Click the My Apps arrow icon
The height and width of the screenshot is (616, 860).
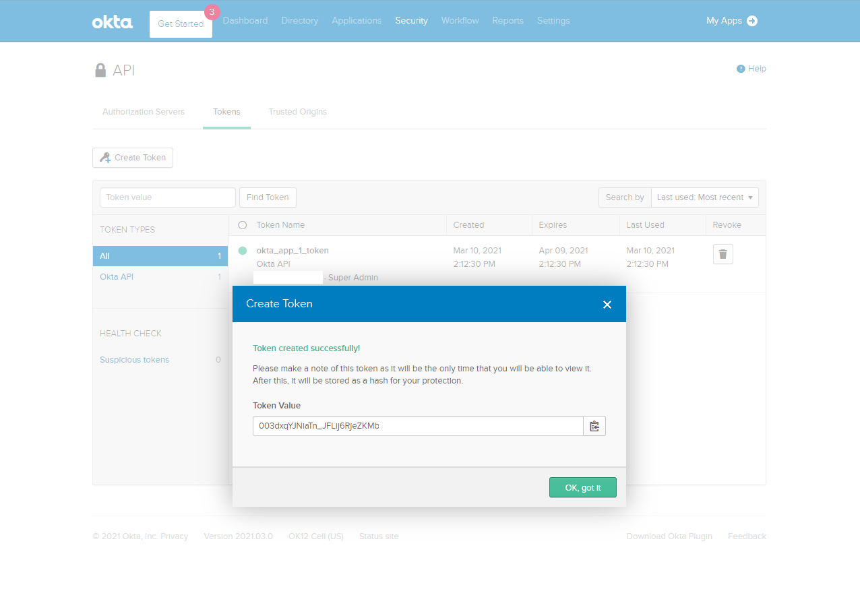[752, 21]
